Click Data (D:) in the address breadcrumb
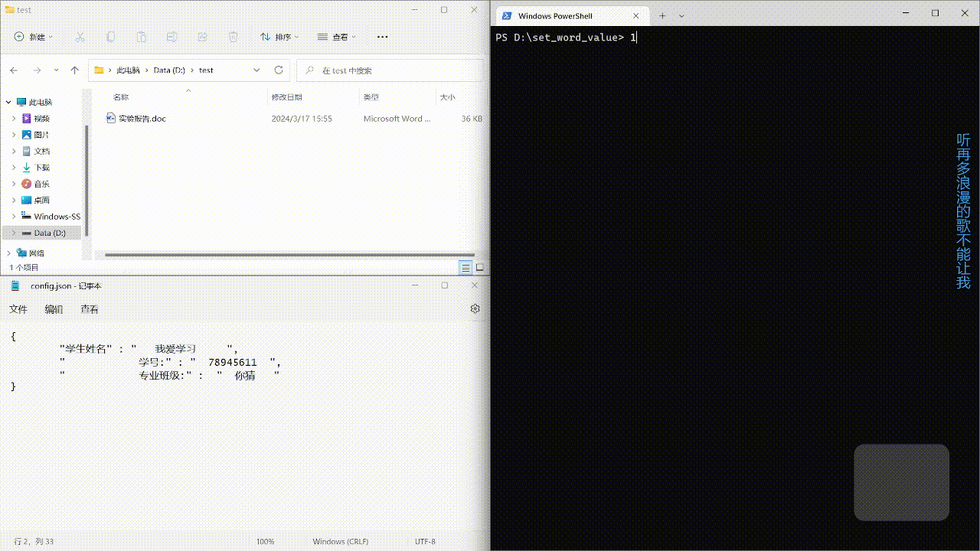This screenshot has height=551, width=980. [x=169, y=70]
